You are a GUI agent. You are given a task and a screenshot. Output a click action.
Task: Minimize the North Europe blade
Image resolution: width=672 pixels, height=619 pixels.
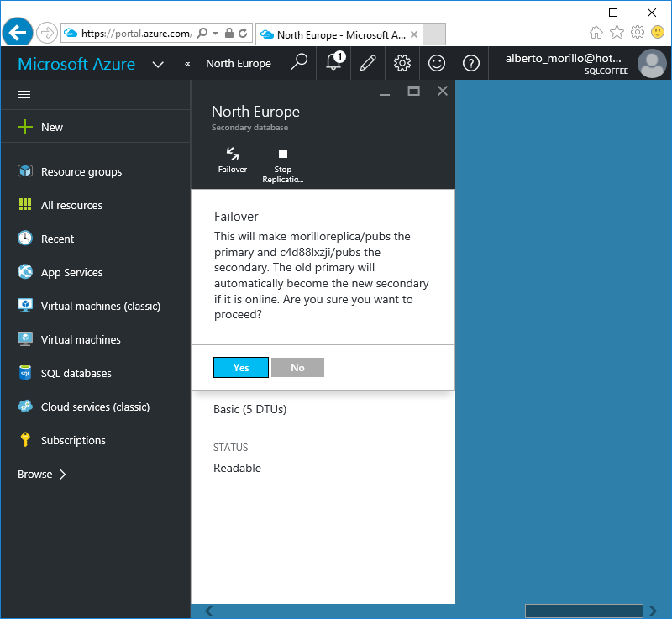tap(385, 93)
